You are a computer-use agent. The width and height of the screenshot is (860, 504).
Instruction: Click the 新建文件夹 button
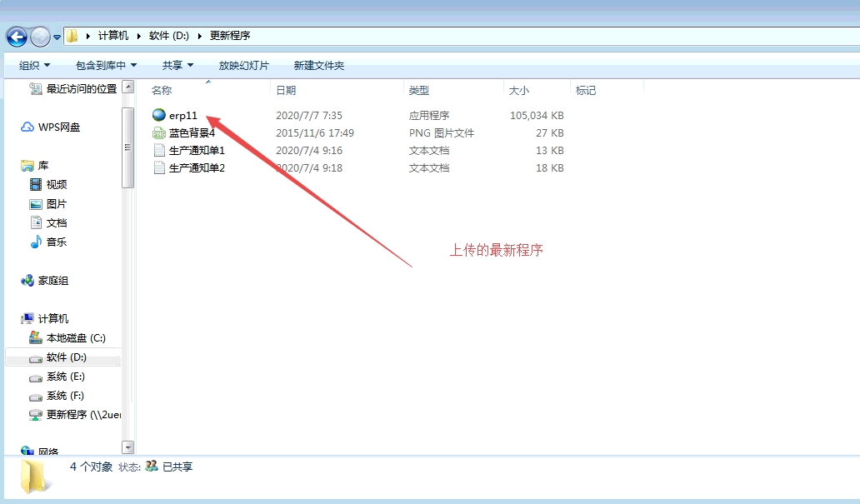tap(318, 65)
